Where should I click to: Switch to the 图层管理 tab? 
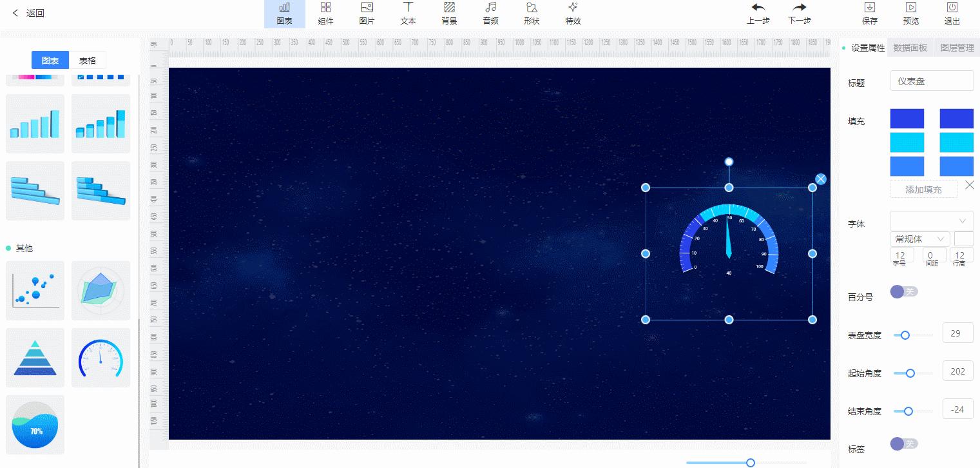pyautogui.click(x=957, y=48)
